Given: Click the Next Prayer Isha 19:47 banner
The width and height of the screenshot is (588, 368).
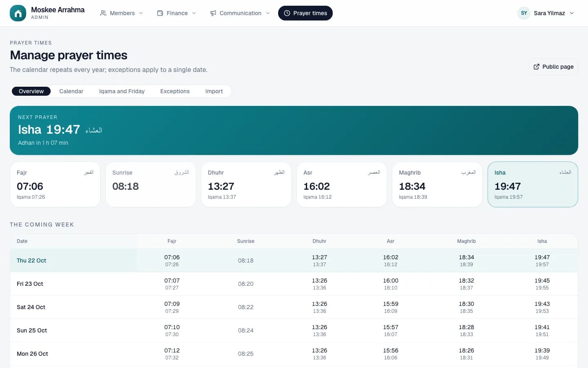Looking at the screenshot, I should [294, 130].
